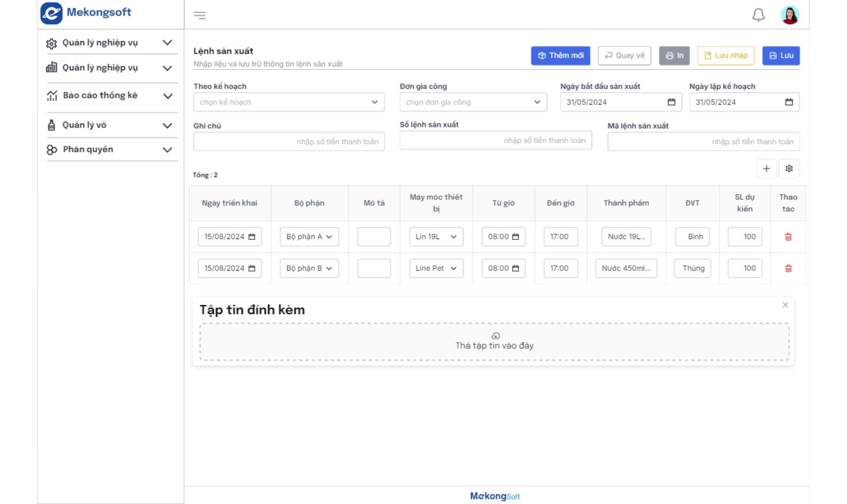
Task: Delete the Bộ phận A row
Action: (x=788, y=237)
